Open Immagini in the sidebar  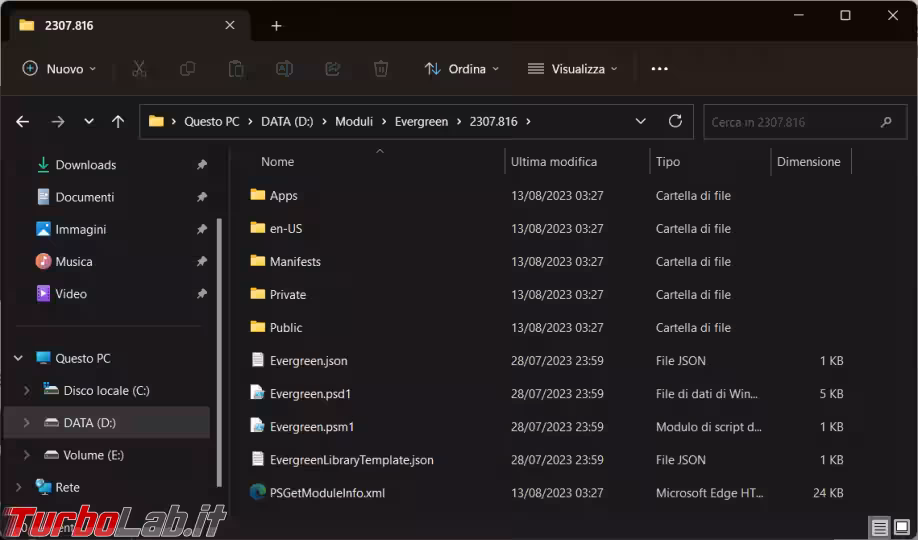point(81,229)
